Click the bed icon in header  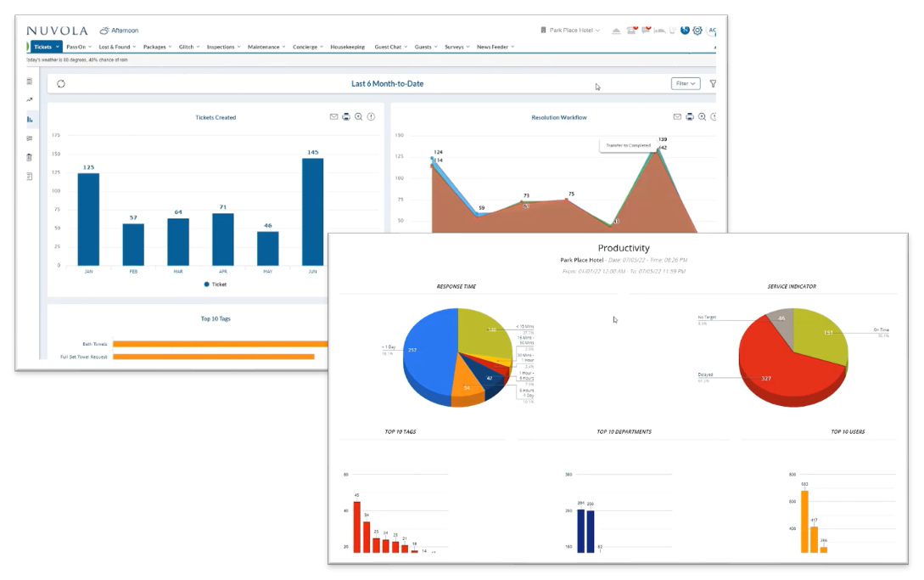pos(659,31)
